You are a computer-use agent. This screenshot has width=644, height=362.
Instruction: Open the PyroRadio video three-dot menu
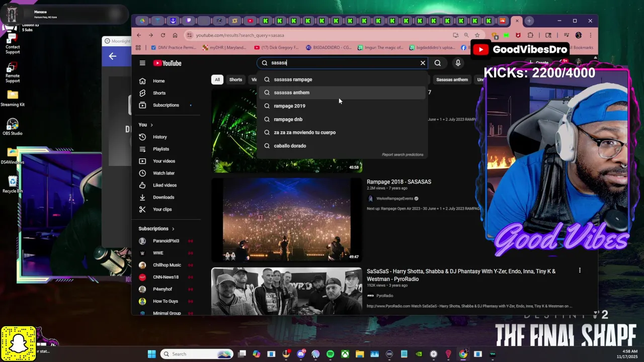(580, 270)
